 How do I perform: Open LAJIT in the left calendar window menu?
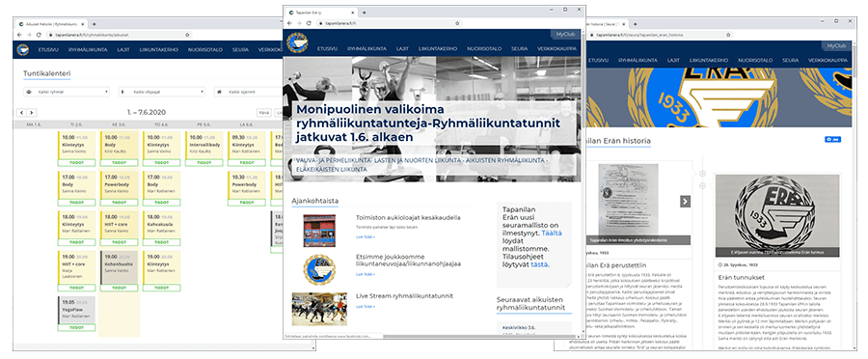pyautogui.click(x=123, y=50)
